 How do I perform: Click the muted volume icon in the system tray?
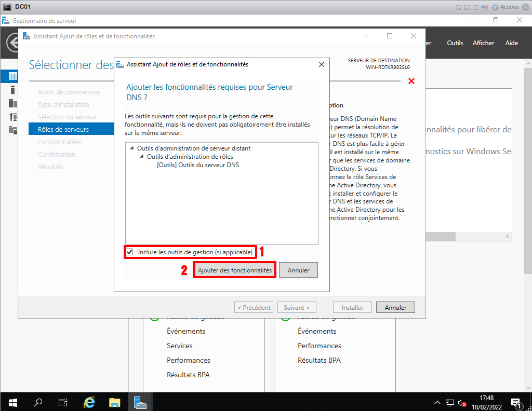462,402
